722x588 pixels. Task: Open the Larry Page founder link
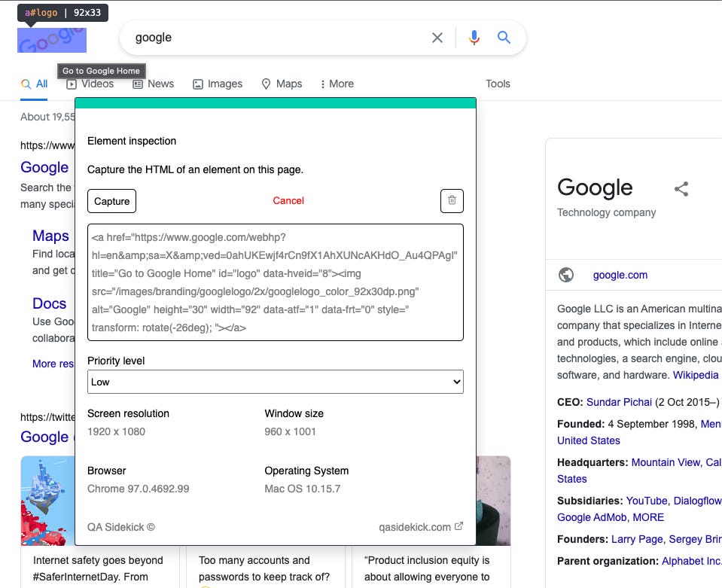click(637, 539)
